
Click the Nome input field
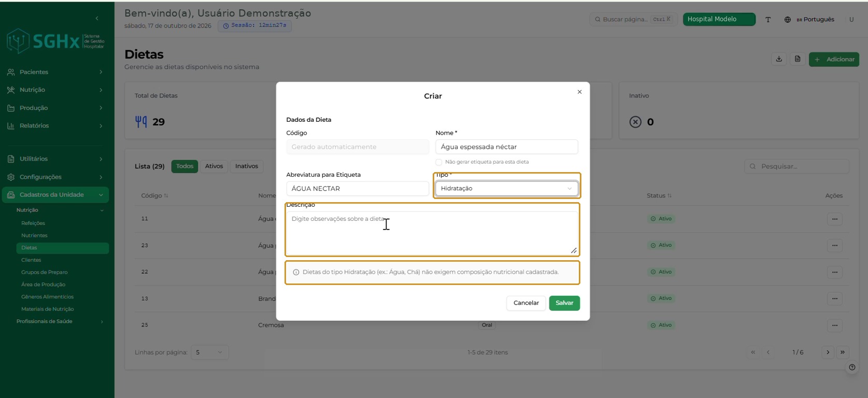tap(507, 147)
